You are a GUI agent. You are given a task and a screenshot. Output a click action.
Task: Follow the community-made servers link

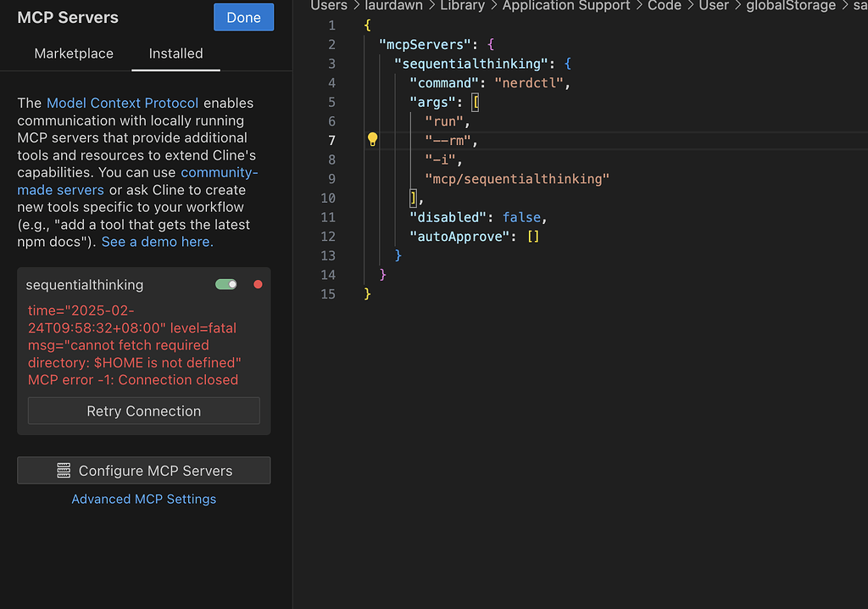137,182
